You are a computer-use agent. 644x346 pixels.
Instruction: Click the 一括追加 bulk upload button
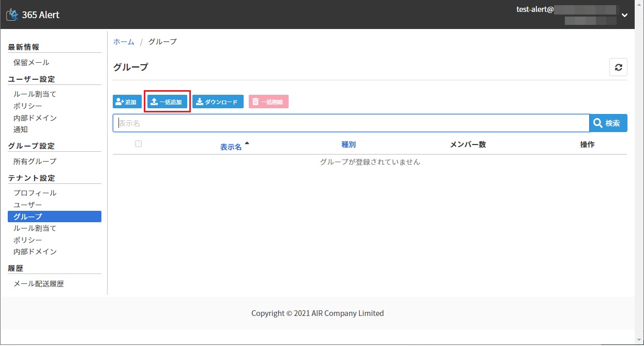167,102
